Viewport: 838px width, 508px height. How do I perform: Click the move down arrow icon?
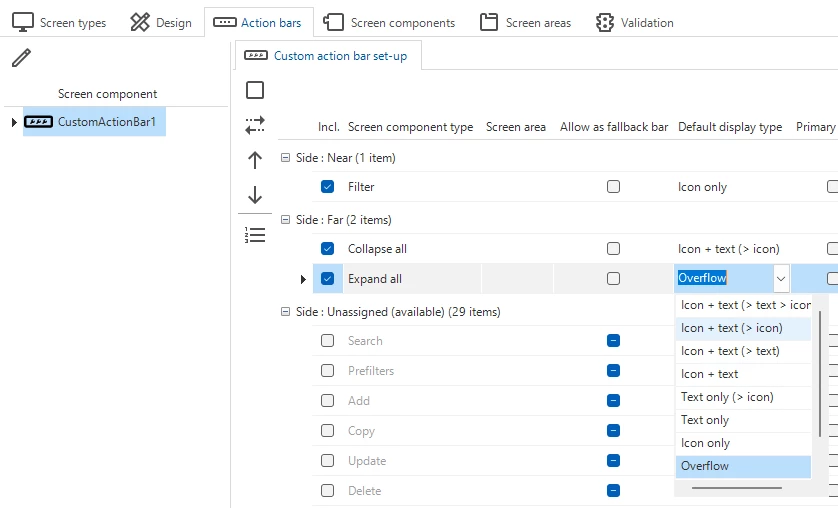click(255, 195)
